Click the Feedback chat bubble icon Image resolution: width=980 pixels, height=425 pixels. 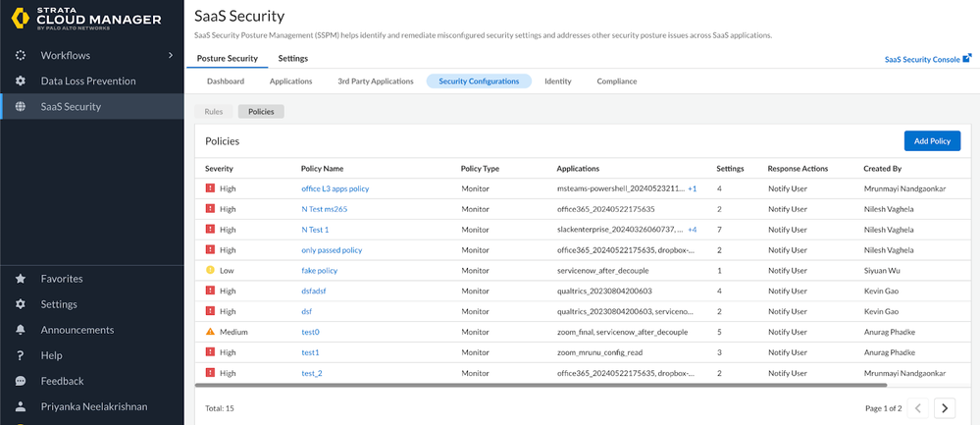21,381
